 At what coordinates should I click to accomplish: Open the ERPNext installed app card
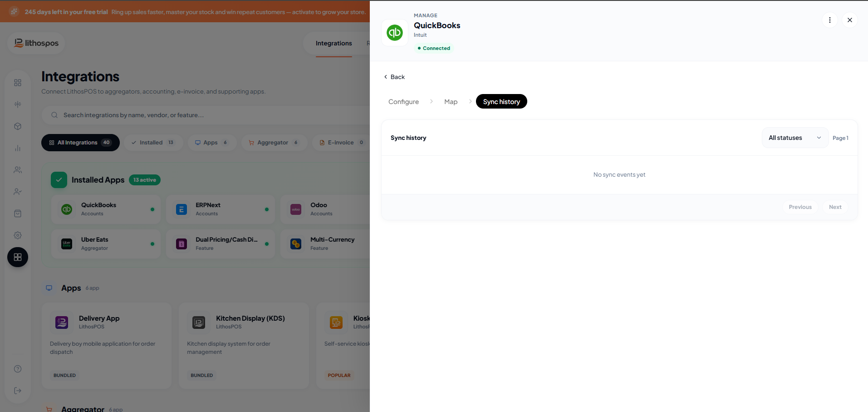[221, 209]
